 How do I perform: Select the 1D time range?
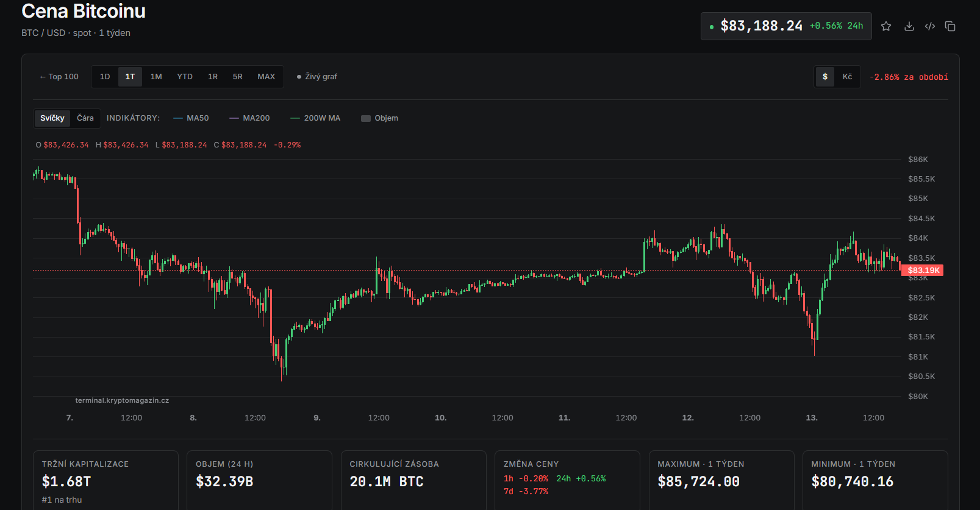tap(105, 77)
